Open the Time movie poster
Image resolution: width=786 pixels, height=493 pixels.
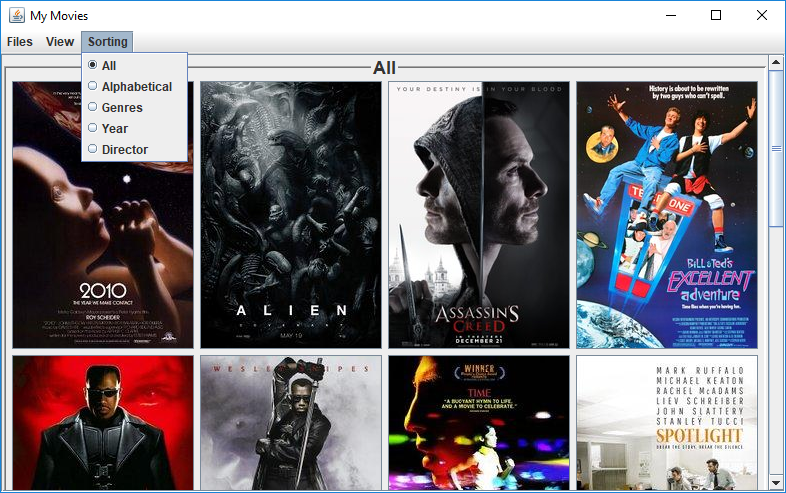tap(479, 423)
